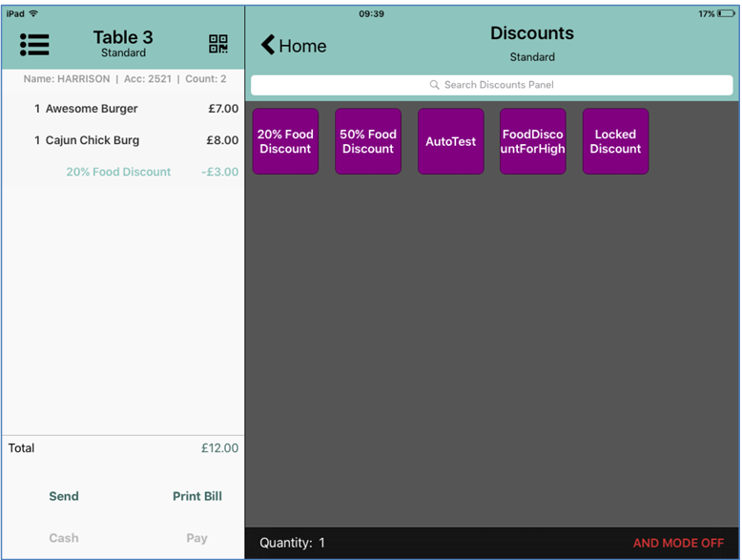Select the Awesome Burger order line

coord(124,109)
